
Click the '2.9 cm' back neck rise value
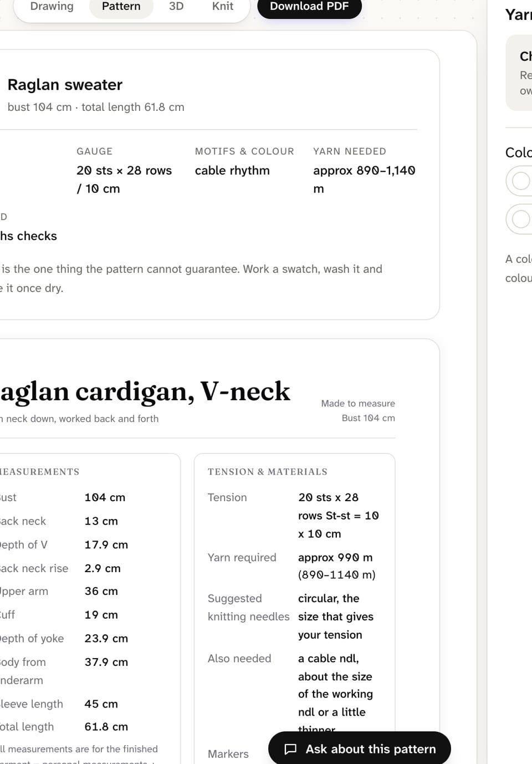pyautogui.click(x=103, y=568)
